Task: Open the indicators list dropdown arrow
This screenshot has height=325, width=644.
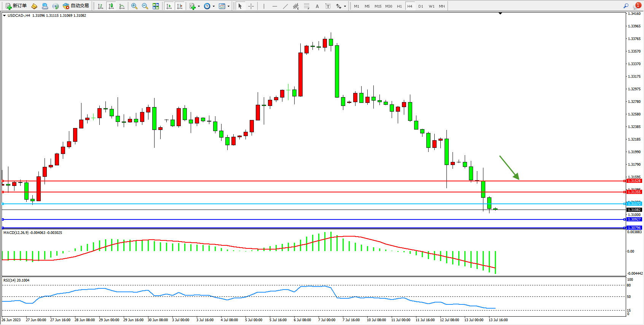Action: [x=199, y=6]
